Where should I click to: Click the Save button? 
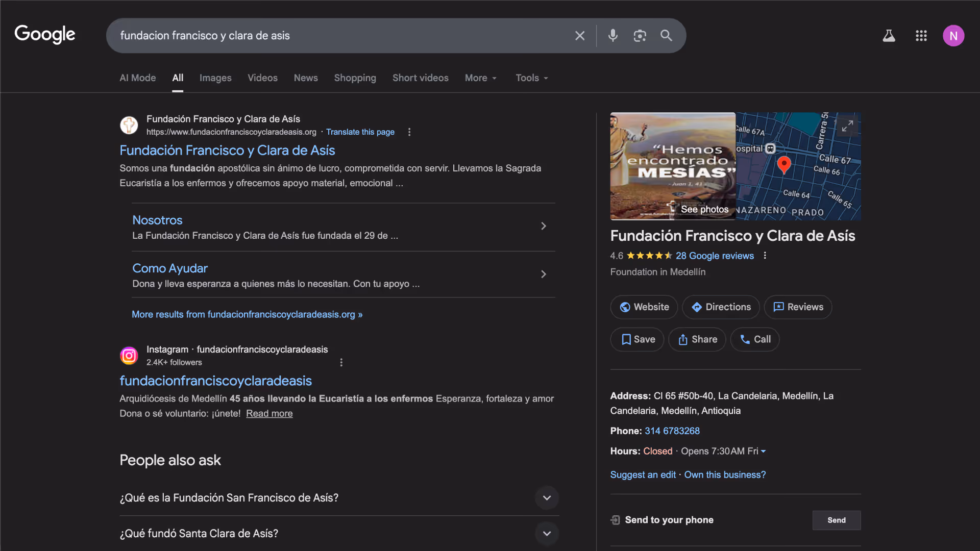tap(637, 340)
